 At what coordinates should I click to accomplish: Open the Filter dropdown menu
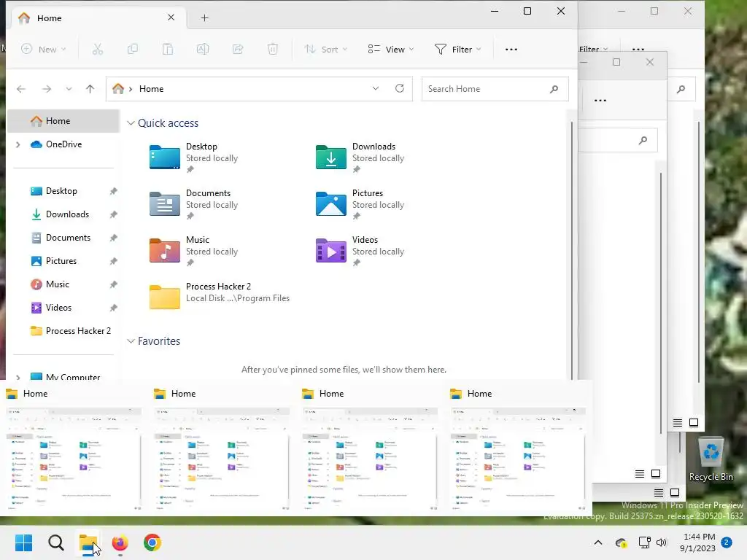(458, 49)
